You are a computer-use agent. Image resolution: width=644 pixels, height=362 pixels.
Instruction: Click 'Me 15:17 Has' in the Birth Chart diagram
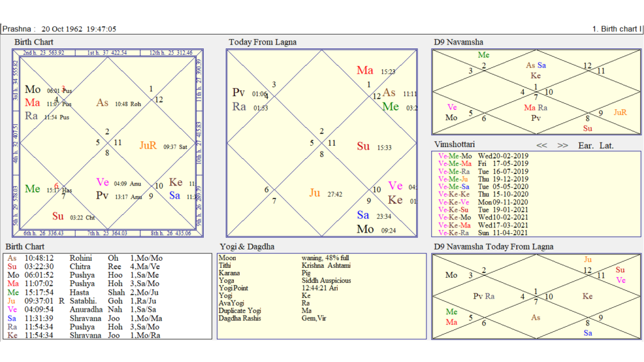pyautogui.click(x=48, y=189)
